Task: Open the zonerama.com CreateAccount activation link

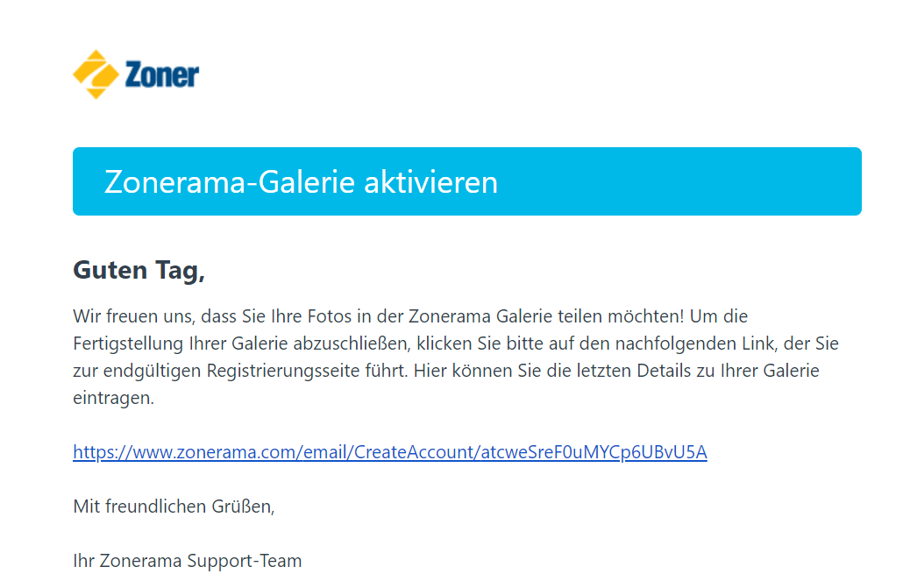Action: click(x=390, y=452)
